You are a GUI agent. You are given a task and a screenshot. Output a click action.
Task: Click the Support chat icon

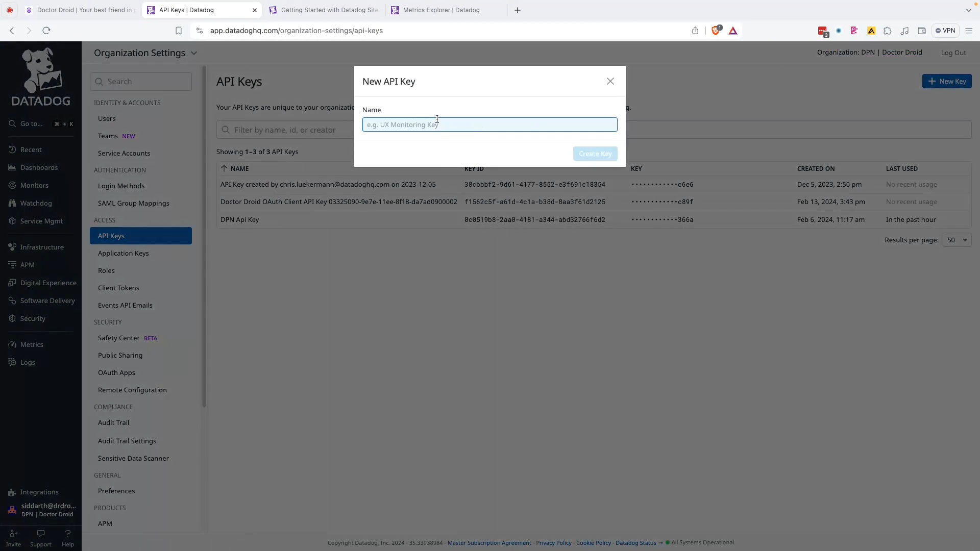coord(41,538)
